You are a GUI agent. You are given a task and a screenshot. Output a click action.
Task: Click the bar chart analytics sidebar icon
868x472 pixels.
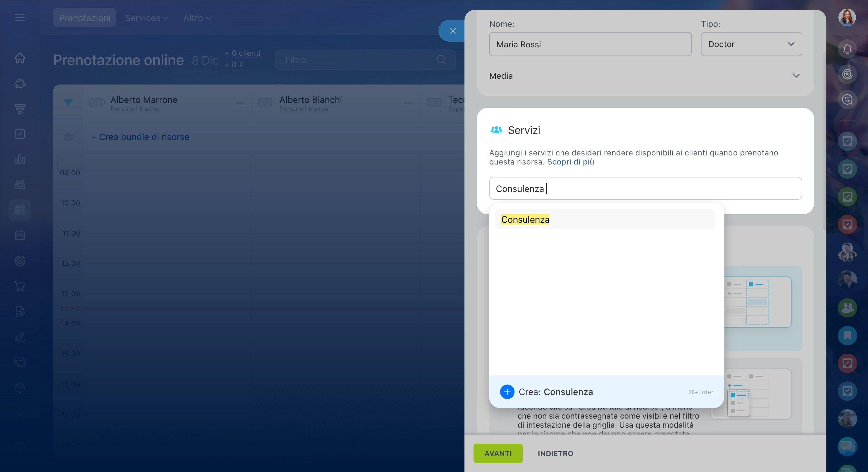pos(20,159)
